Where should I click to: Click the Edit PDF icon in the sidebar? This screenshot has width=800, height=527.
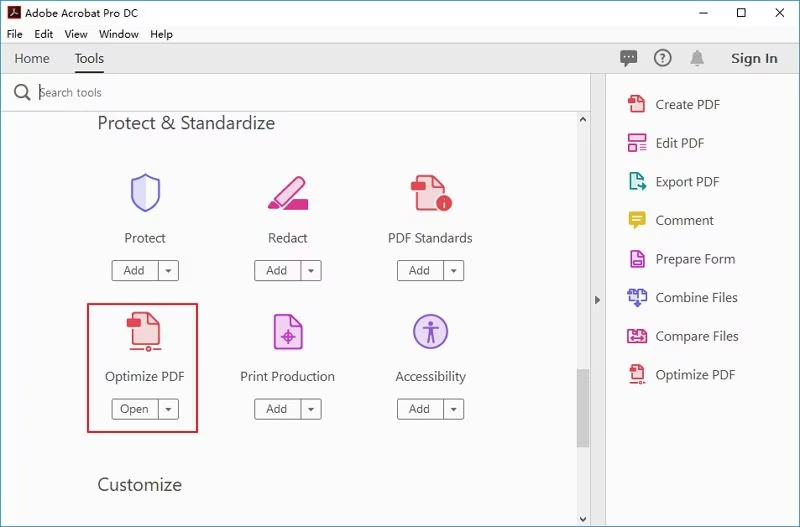click(x=637, y=143)
